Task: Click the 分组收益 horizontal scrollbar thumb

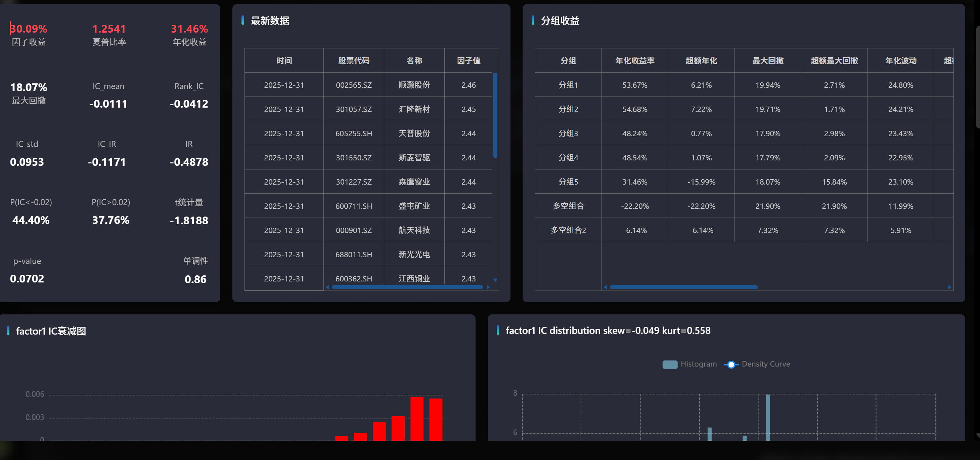Action: (x=683, y=287)
